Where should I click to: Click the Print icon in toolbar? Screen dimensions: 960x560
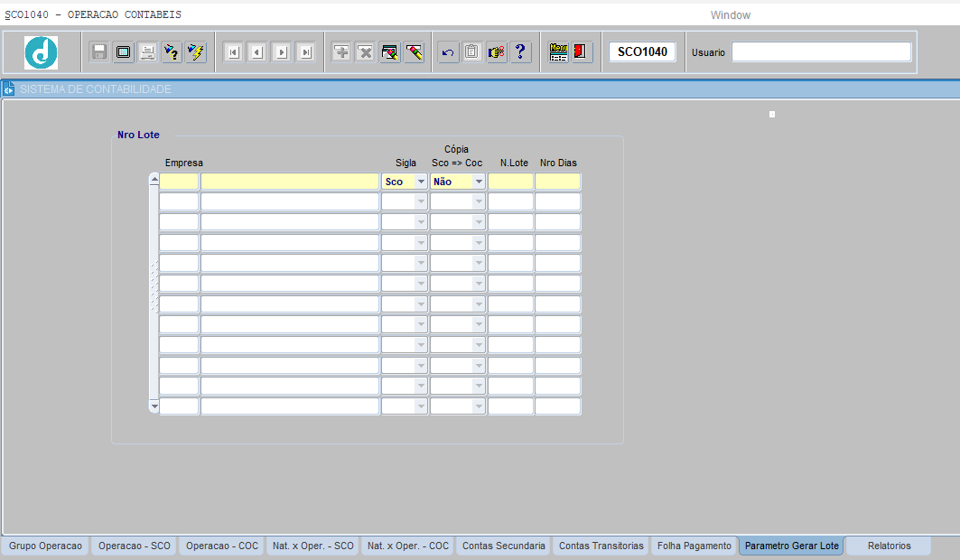147,52
